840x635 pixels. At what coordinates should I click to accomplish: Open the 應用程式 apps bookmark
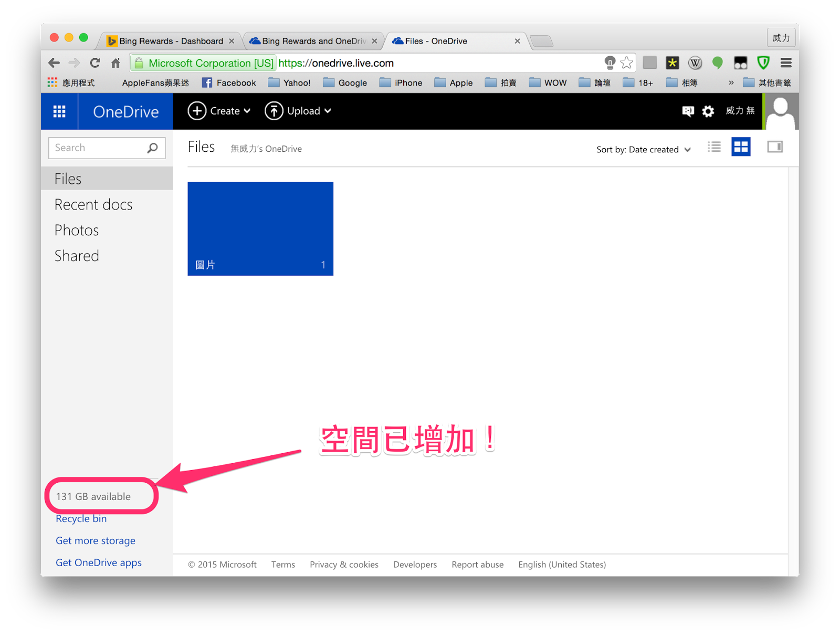pos(71,82)
